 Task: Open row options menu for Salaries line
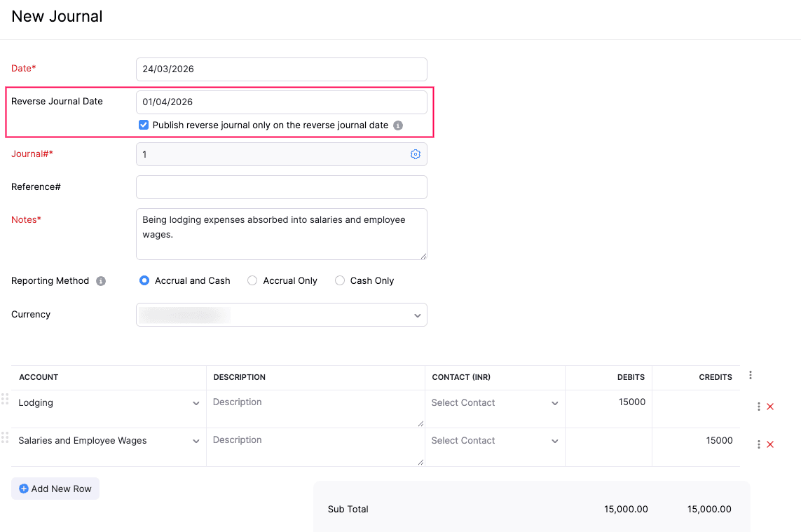pyautogui.click(x=758, y=444)
